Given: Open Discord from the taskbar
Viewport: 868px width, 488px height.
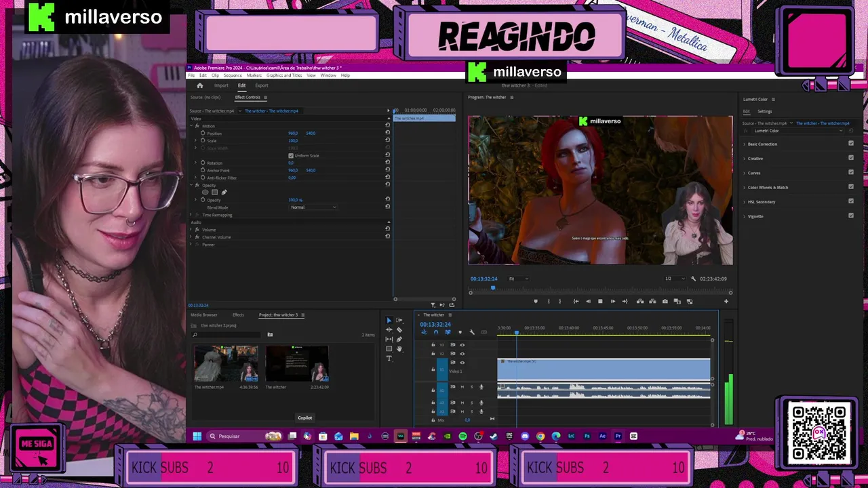Looking at the screenshot, I should click(525, 436).
